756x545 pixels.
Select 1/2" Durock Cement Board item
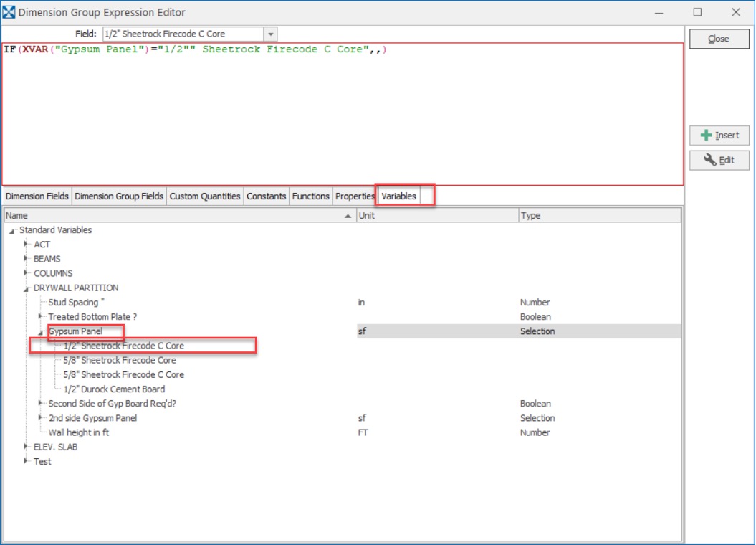click(114, 389)
